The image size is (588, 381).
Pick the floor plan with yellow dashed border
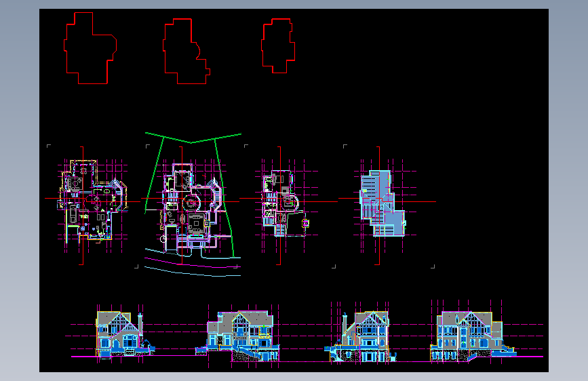(x=92, y=201)
